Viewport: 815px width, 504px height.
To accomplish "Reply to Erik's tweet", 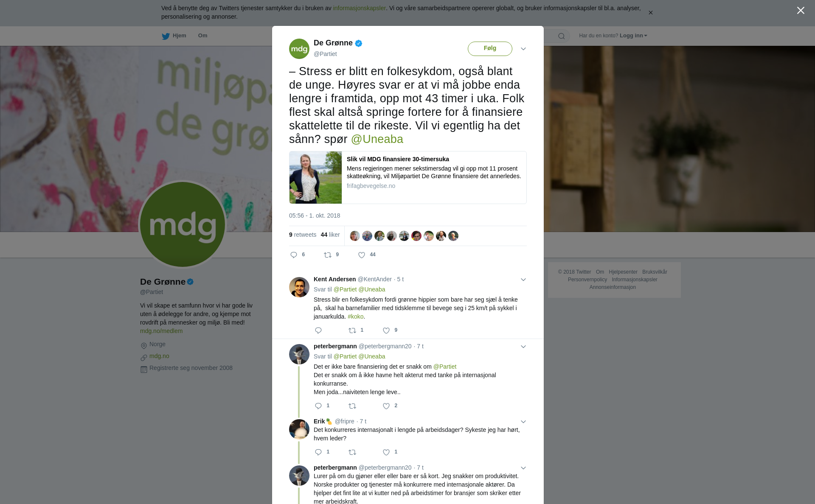I will (x=318, y=452).
